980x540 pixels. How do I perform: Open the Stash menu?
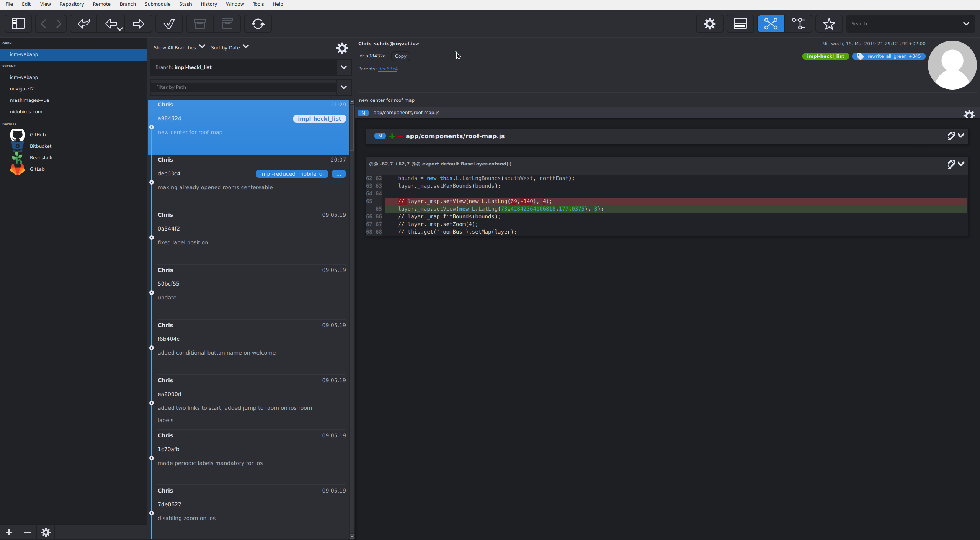click(185, 4)
